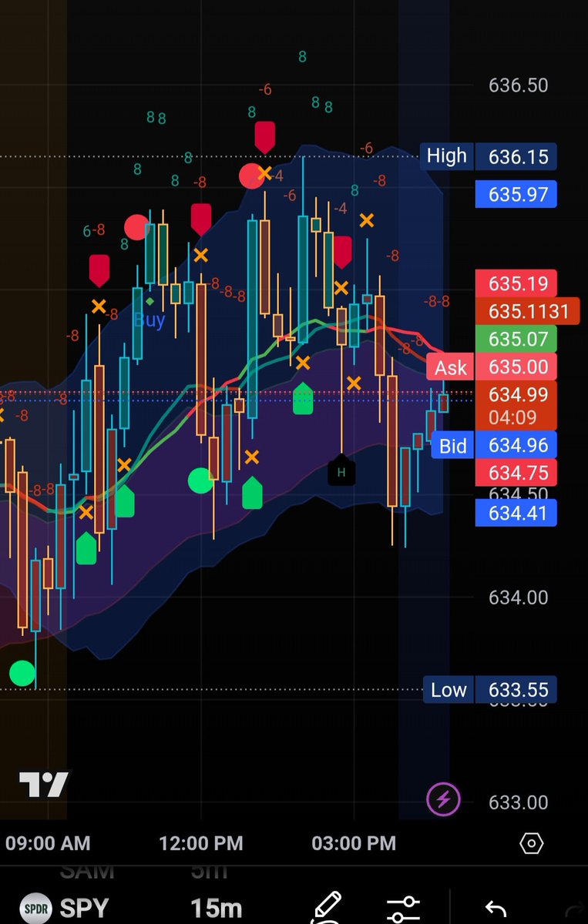The height and width of the screenshot is (924, 588).
Task: Select the 635.1131 orange price label
Action: [x=528, y=311]
